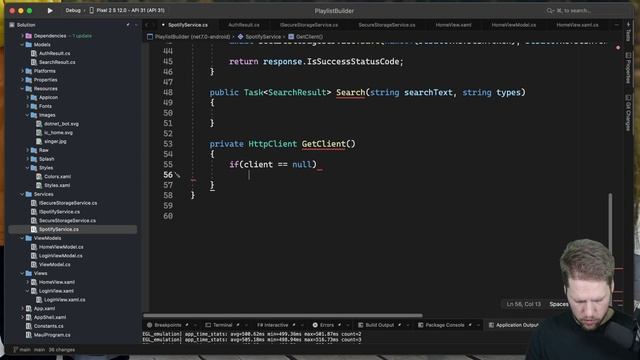The image size is (640, 360).
Task: Open LoginView.xaml.cs file
Action: [64, 300]
